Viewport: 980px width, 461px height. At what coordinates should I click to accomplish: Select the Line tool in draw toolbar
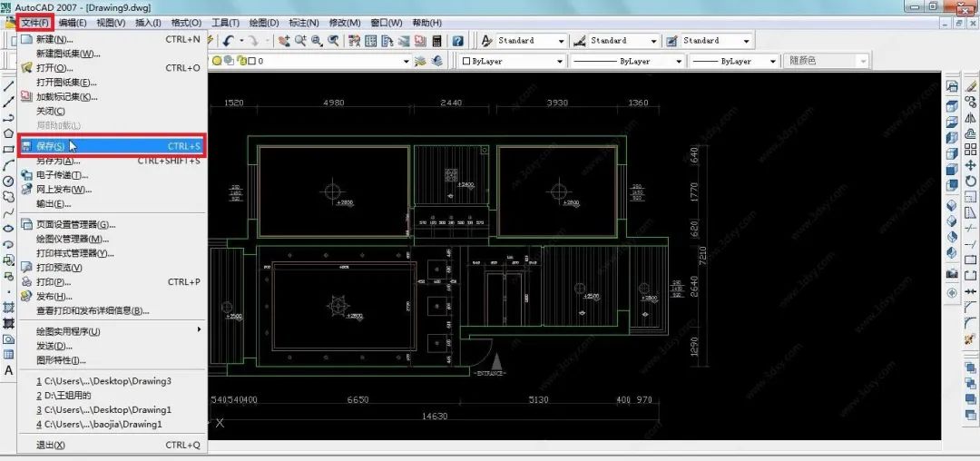(x=9, y=86)
